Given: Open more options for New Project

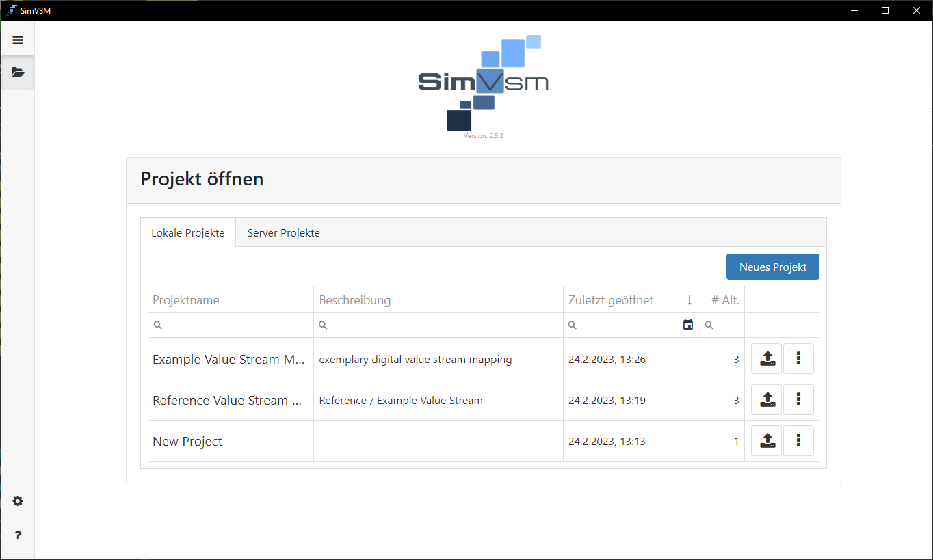Looking at the screenshot, I should (x=798, y=440).
